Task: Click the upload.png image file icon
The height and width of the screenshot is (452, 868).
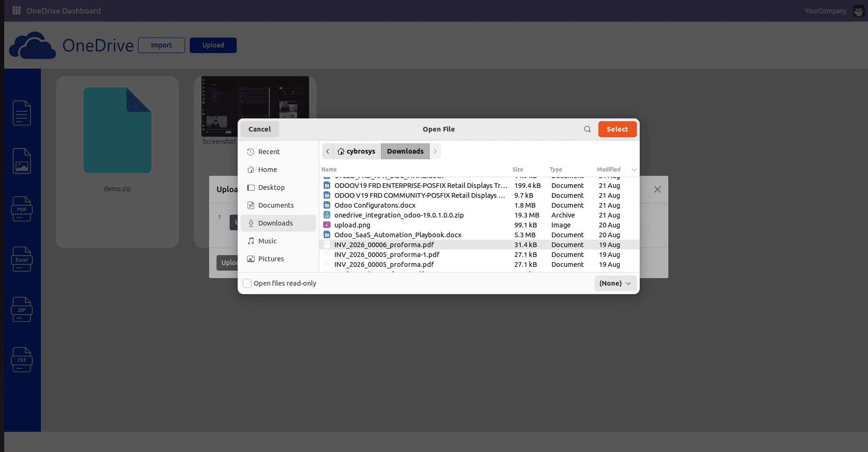Action: click(327, 225)
